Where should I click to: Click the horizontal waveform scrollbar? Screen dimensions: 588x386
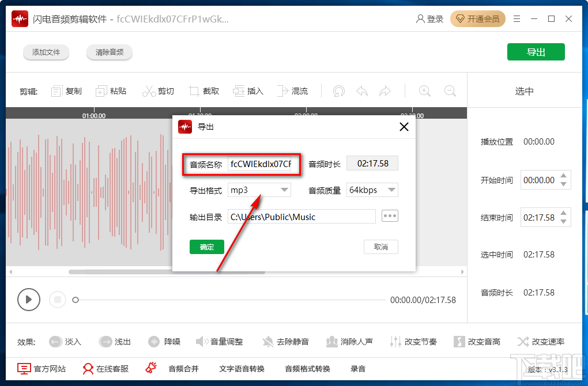pyautogui.click(x=167, y=272)
